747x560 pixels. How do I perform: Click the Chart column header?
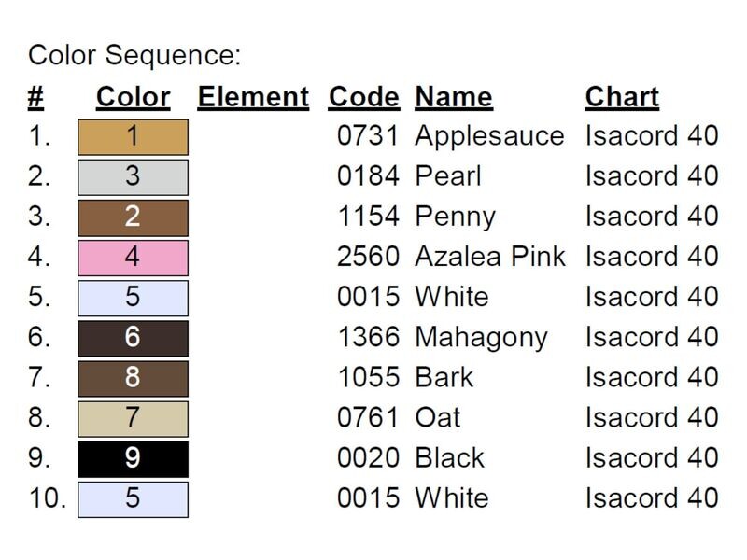(622, 98)
